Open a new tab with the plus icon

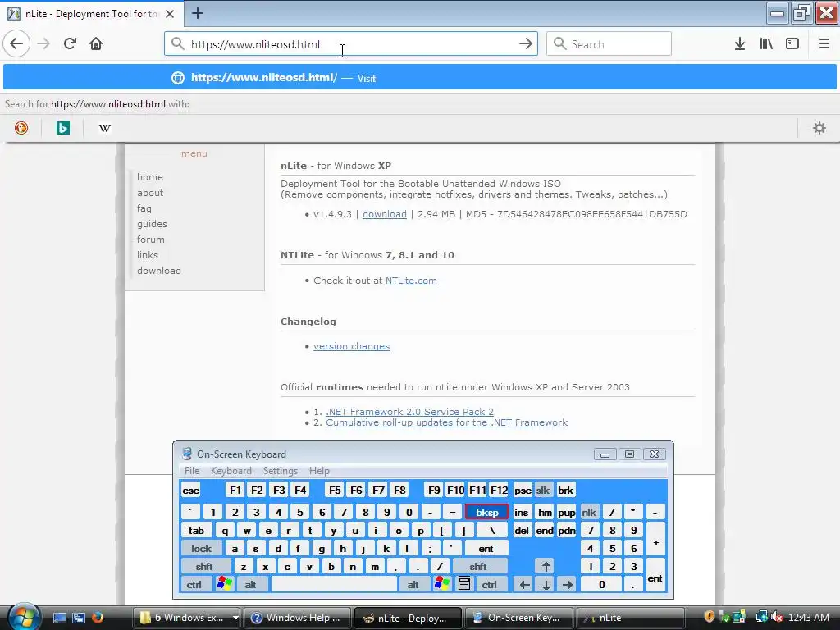pos(198,13)
